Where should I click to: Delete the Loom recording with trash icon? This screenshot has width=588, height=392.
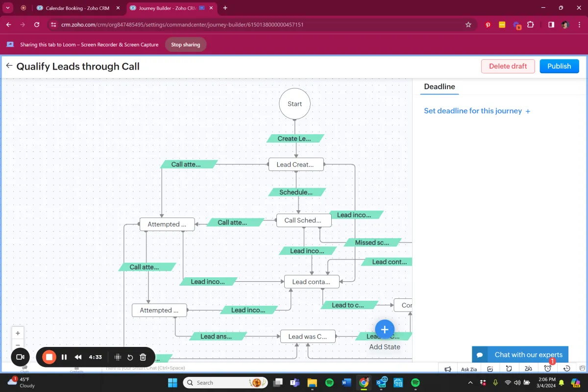143,357
